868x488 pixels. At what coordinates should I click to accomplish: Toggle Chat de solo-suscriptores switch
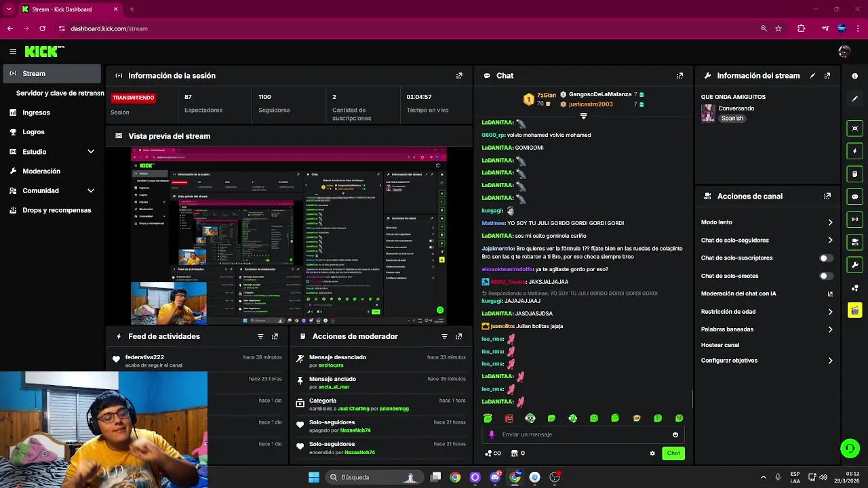click(825, 258)
